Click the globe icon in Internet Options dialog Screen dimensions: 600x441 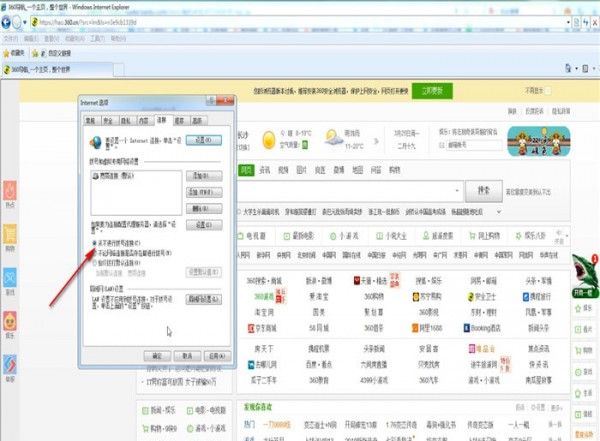[x=96, y=142]
